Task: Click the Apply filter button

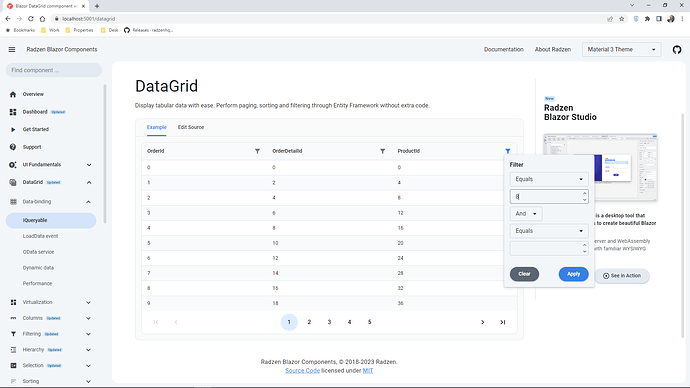Action: (x=573, y=274)
